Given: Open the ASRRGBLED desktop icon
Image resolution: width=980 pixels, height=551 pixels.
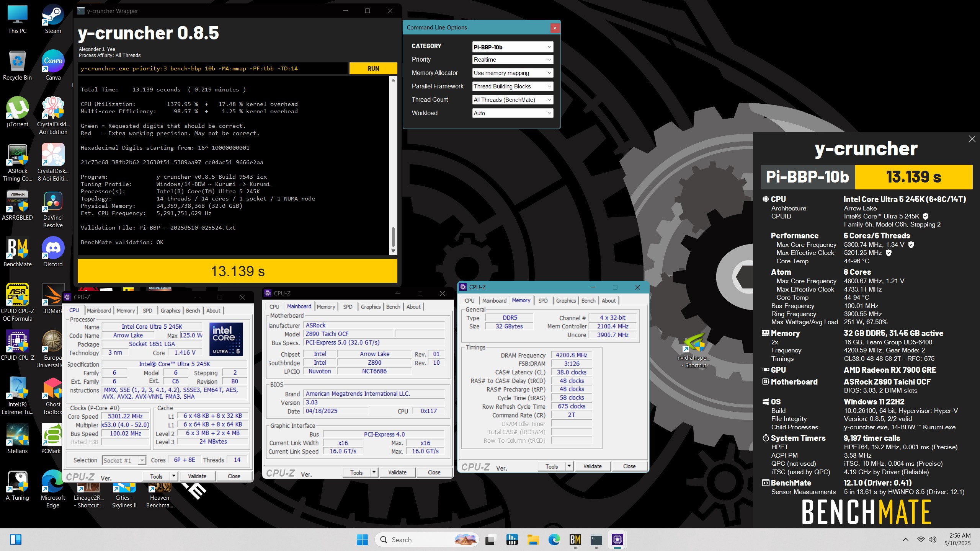Looking at the screenshot, I should (18, 206).
